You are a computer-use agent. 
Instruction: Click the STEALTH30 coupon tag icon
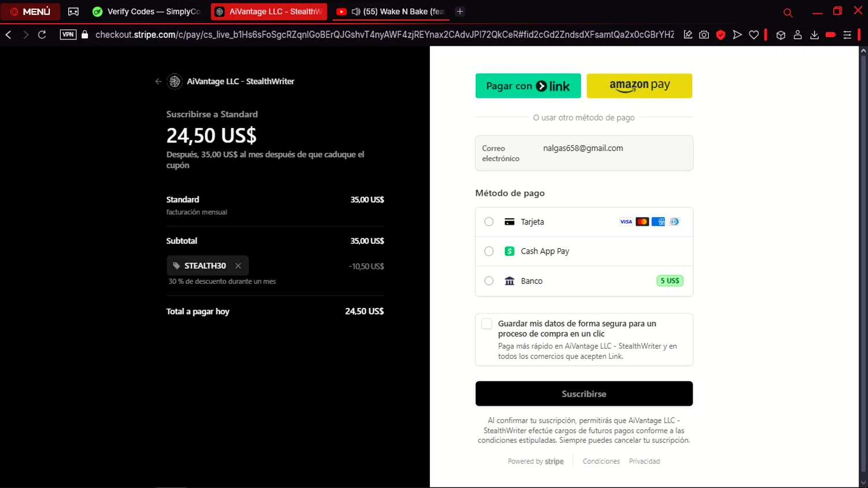click(176, 266)
